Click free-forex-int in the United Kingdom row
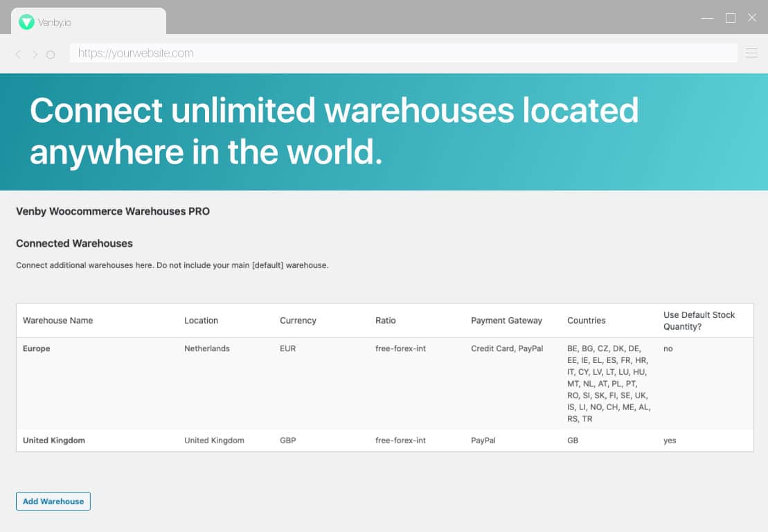 (400, 441)
